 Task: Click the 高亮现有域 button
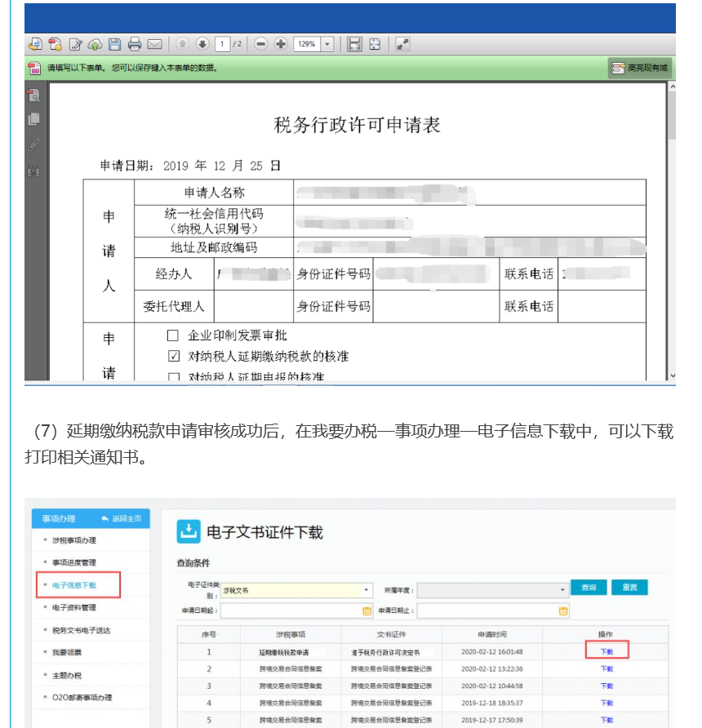pyautogui.click(x=639, y=68)
